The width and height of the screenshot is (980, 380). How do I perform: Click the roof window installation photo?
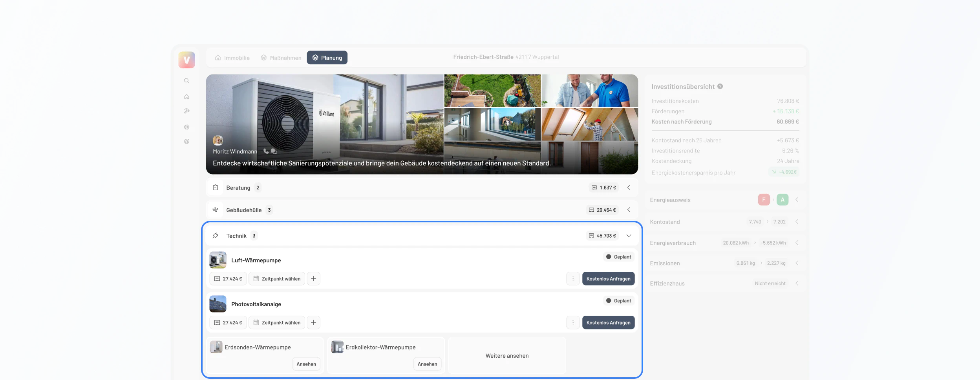click(590, 124)
